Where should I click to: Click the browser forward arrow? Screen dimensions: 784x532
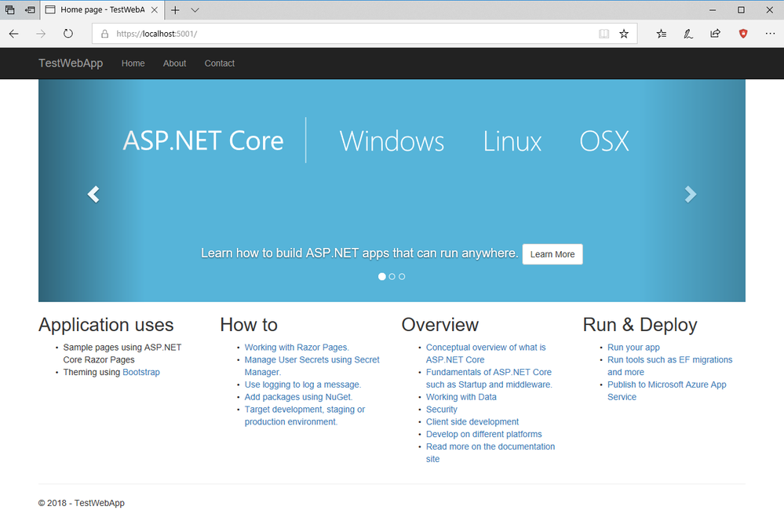point(41,34)
